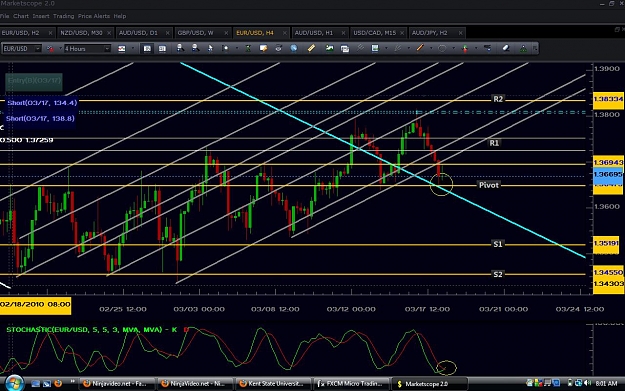
Task: Toggle the second chart view mode button
Action: pyautogui.click(x=162, y=49)
